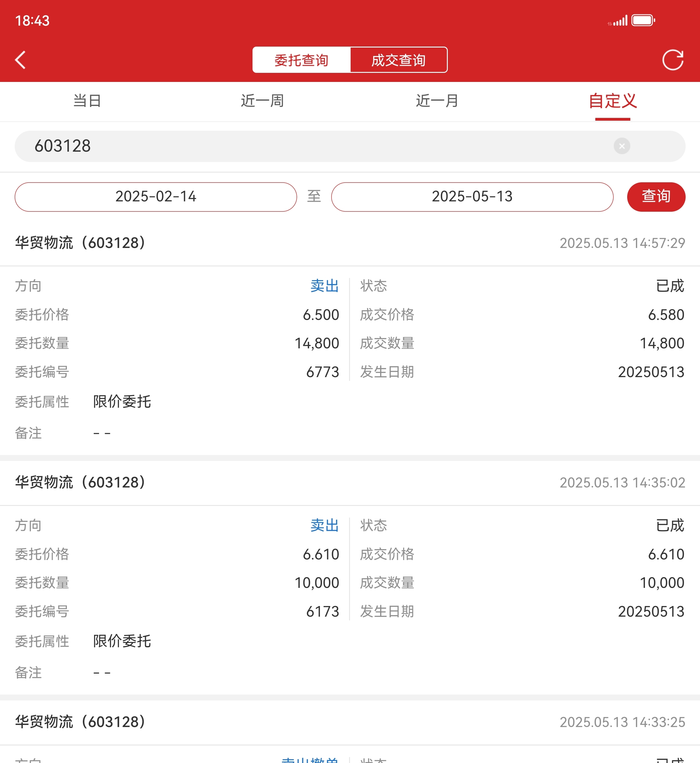
Task: Clear the 603128 search field
Action: [x=622, y=146]
